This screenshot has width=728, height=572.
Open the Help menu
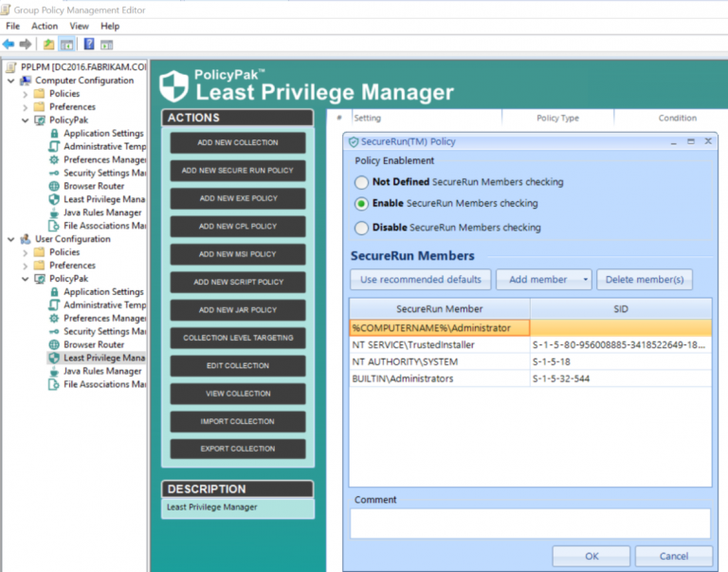110,26
